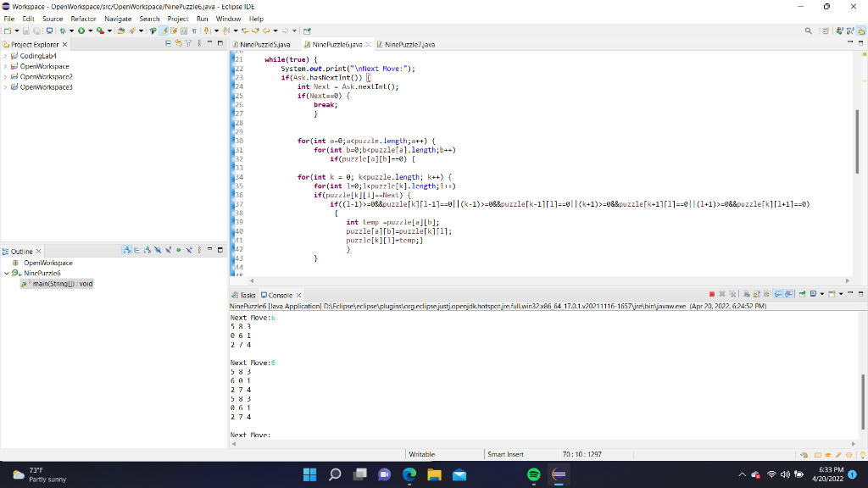Open the Run configurations dropdown arrow
This screenshot has height=488, width=868.
pyautogui.click(x=91, y=30)
